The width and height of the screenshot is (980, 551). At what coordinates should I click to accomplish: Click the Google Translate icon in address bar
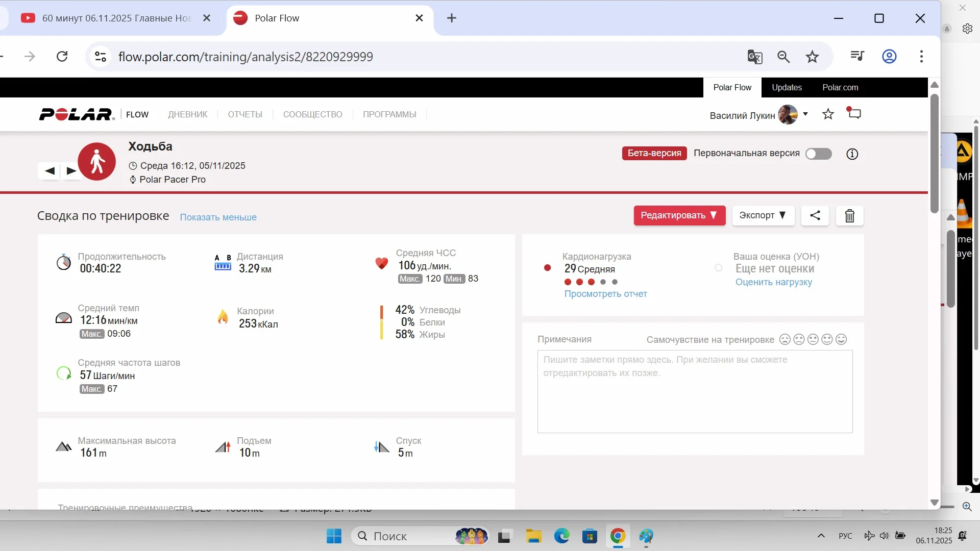click(754, 57)
